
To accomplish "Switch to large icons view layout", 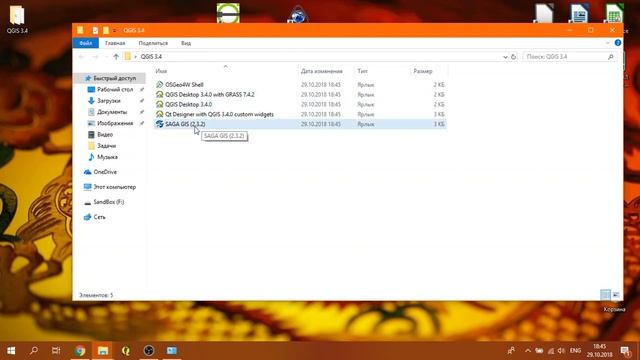I will click(616, 294).
